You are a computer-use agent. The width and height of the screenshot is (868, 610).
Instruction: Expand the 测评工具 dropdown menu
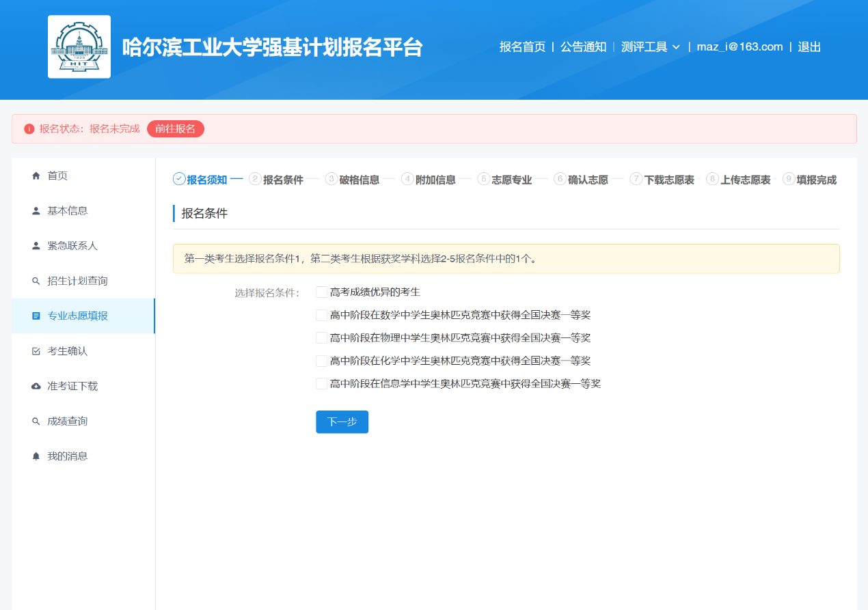[x=651, y=47]
